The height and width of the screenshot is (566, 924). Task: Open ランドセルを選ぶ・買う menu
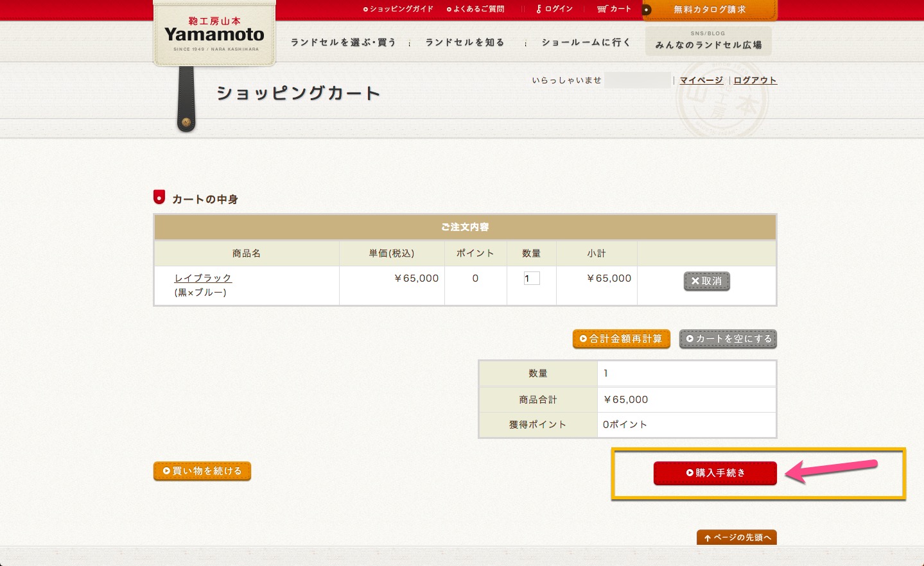(343, 42)
